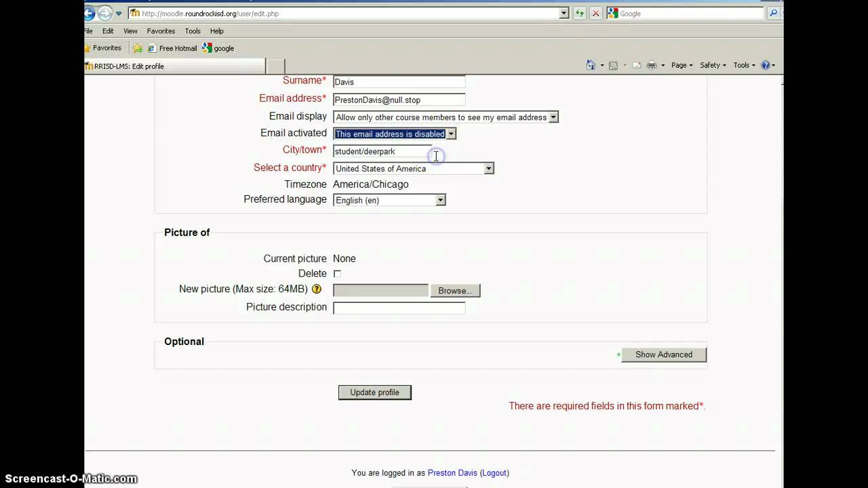
Task: Tick the Delete picture checkbox
Action: [337, 274]
